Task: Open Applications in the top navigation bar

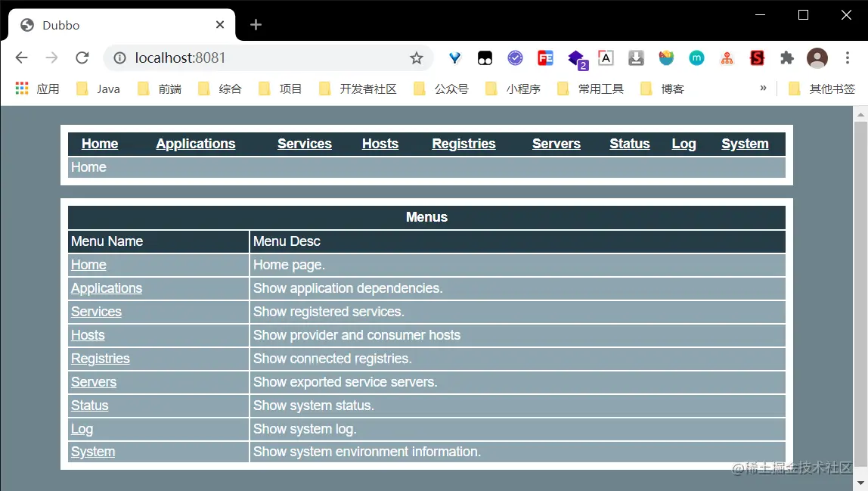Action: pos(195,144)
